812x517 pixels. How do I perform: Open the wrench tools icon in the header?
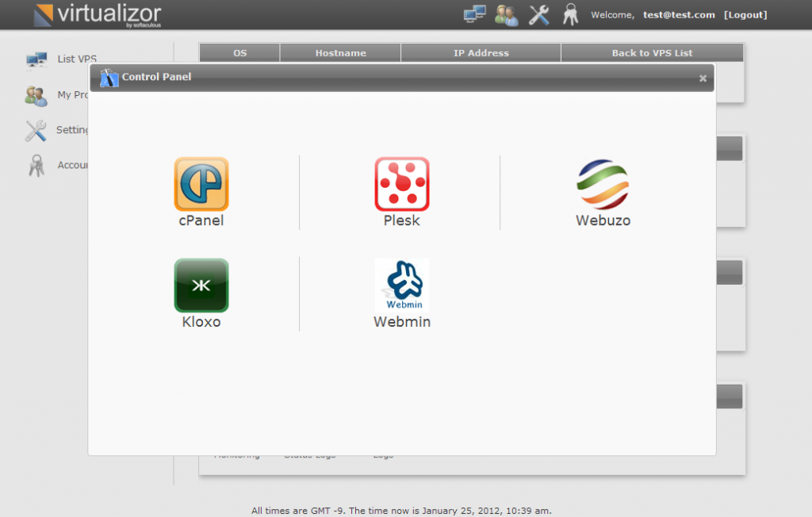click(x=538, y=14)
